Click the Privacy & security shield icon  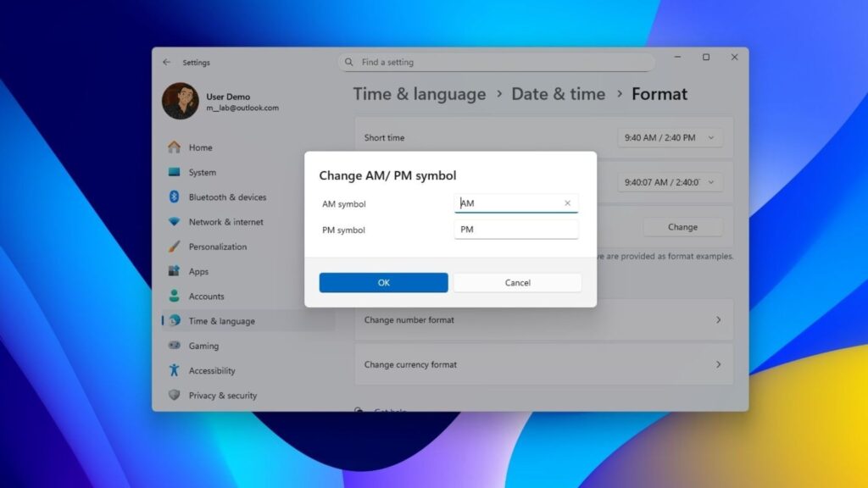tap(175, 395)
